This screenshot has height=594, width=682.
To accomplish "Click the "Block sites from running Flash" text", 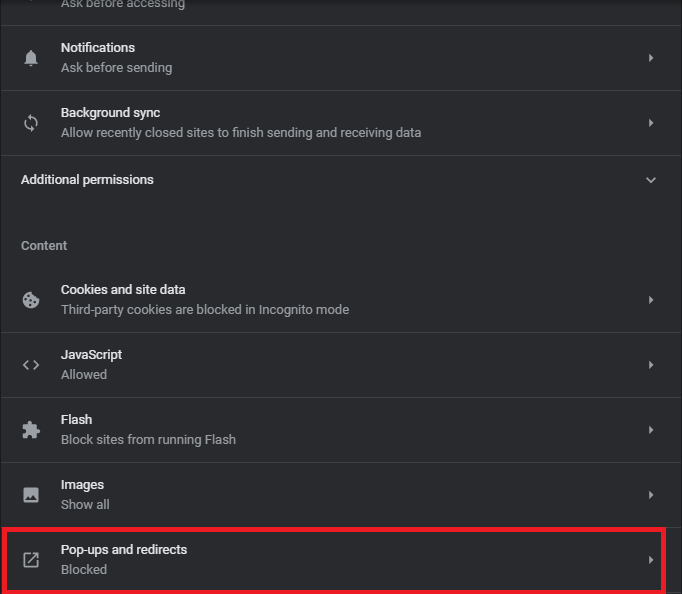I will (x=148, y=440).
